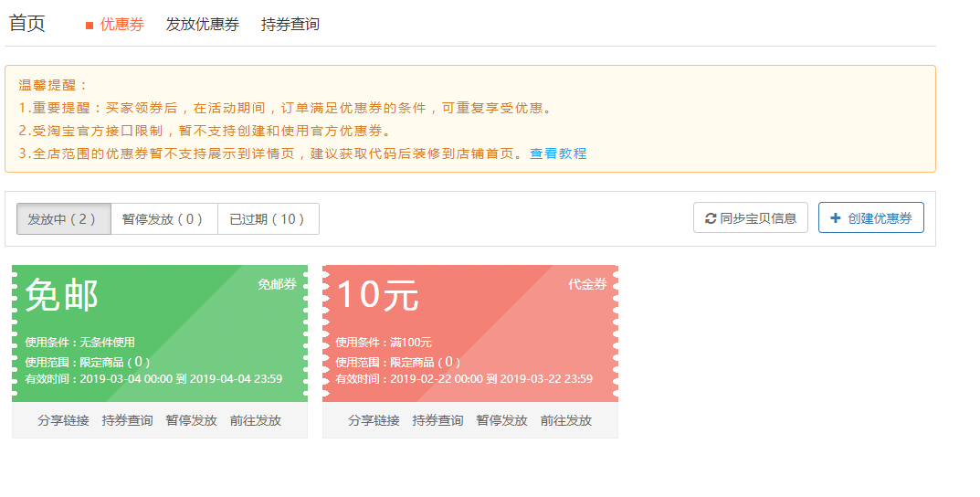Click 前往发放 under the 免邮 coupon

point(256,420)
